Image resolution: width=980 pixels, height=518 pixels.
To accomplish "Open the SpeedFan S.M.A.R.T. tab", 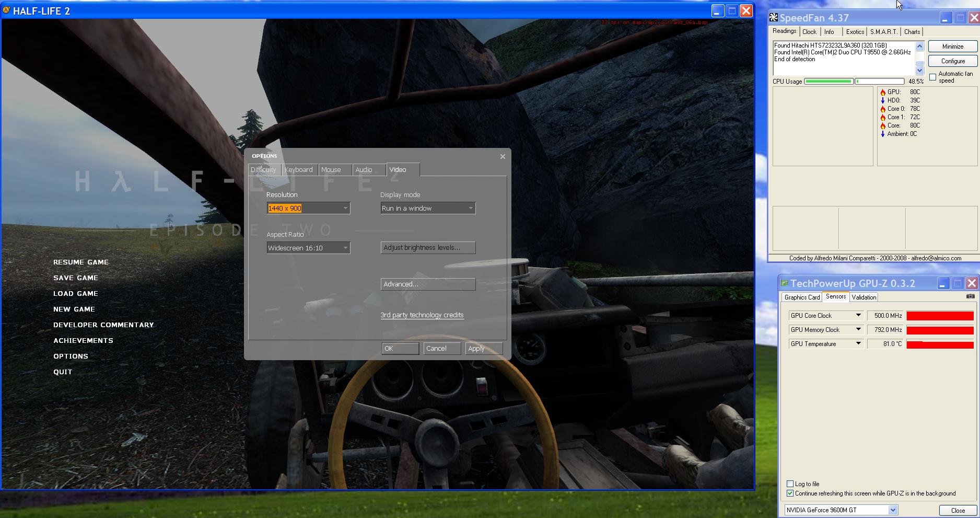I will tap(883, 32).
